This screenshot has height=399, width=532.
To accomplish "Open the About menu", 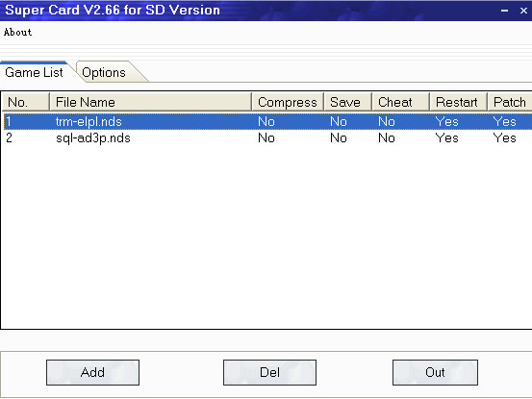I will pos(17,32).
